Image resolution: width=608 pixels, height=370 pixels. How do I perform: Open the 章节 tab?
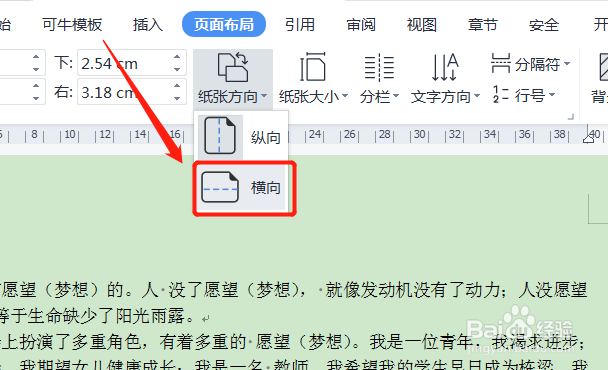[x=482, y=24]
